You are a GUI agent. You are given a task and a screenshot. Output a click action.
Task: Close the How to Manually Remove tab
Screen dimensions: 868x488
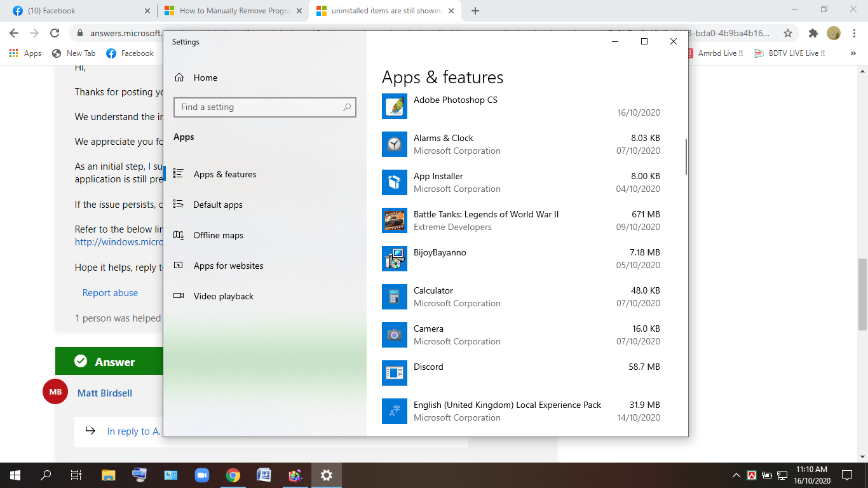299,11
